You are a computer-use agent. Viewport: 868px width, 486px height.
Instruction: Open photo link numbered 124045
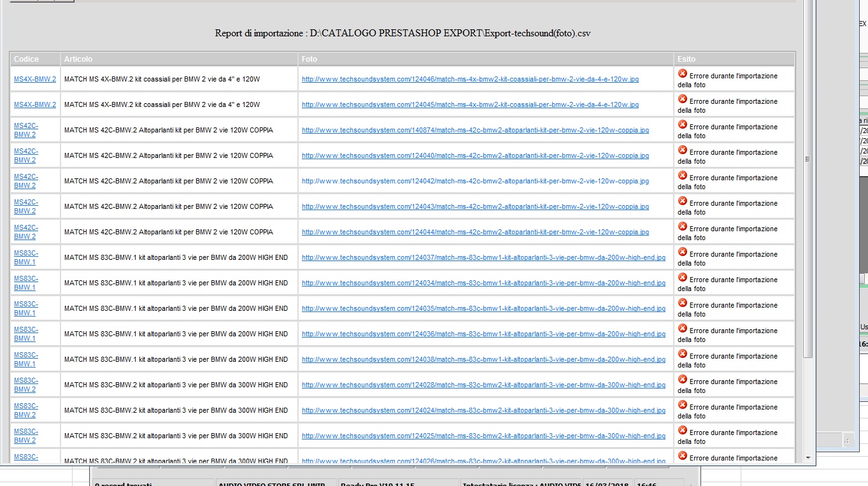coord(470,105)
